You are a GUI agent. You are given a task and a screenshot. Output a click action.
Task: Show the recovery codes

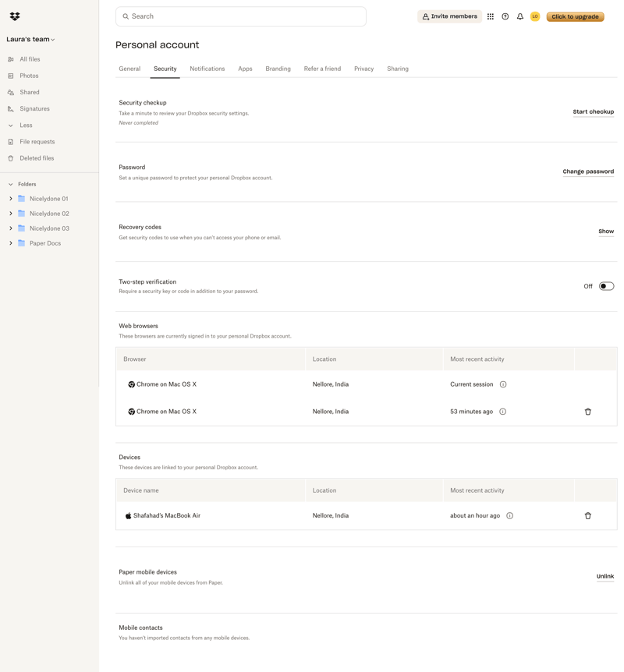click(606, 231)
